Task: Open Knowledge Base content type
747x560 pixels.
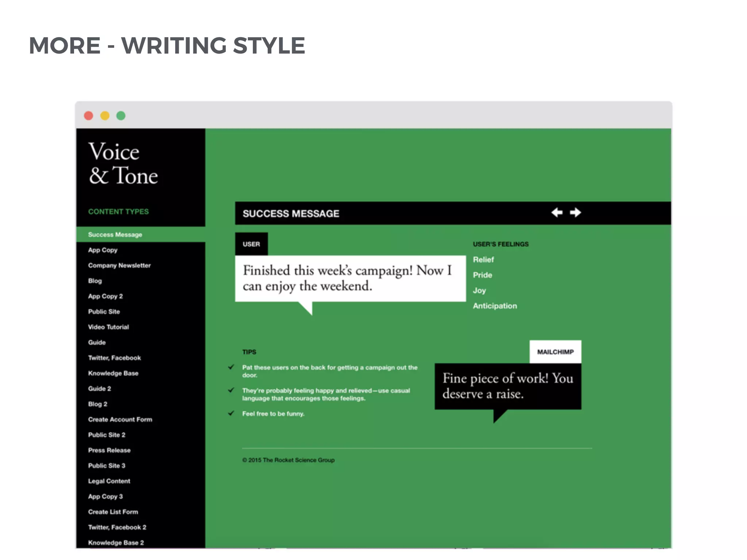Action: click(113, 373)
